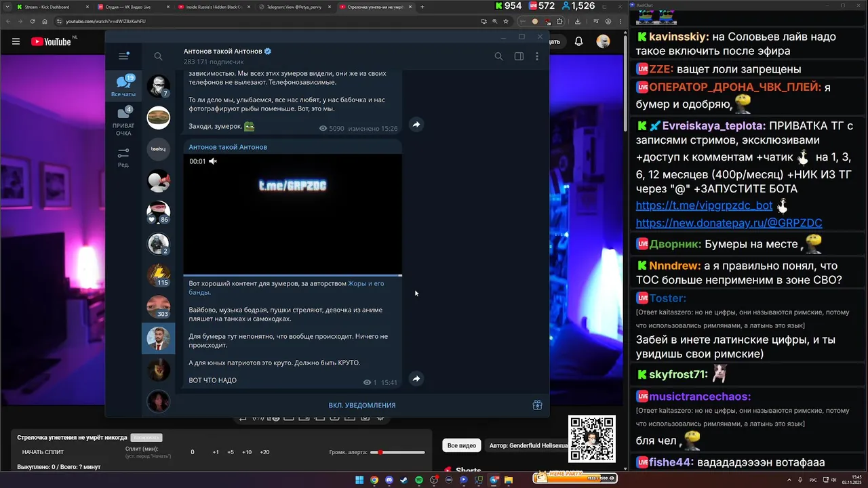Click ОПЕРАТОР_ДРОНА_ЧВК_ПЛЕЙ username
The image size is (868, 488).
[735, 87]
